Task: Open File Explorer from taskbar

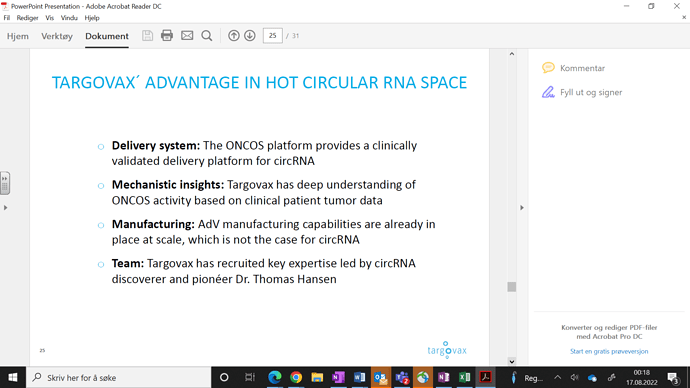Action: click(317, 377)
